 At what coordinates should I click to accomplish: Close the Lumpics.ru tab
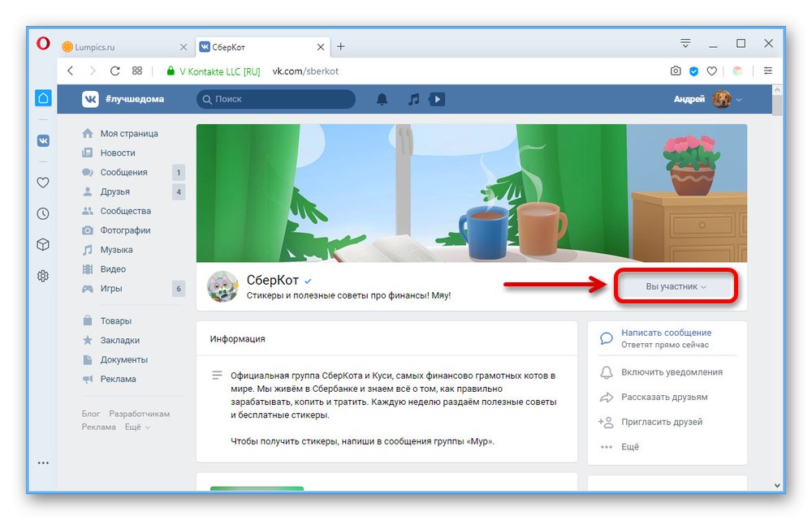click(184, 47)
